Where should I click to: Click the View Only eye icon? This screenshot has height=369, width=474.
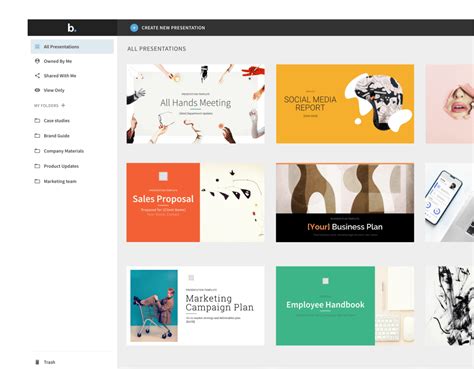37,90
